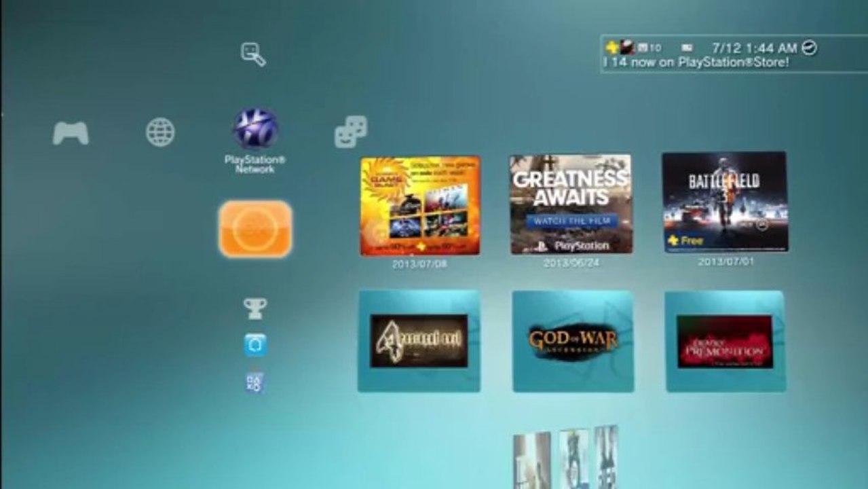Click the round icon beside the clock
This screenshot has width=868, height=489.
(810, 48)
